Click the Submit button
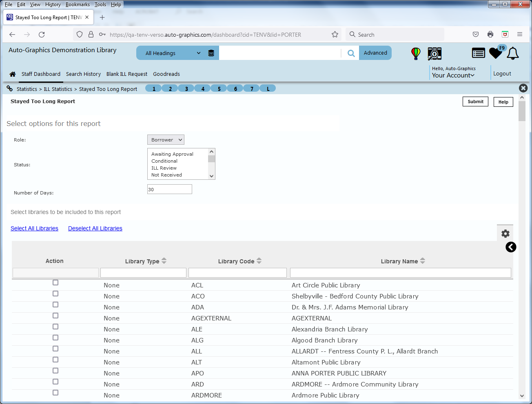 click(475, 102)
